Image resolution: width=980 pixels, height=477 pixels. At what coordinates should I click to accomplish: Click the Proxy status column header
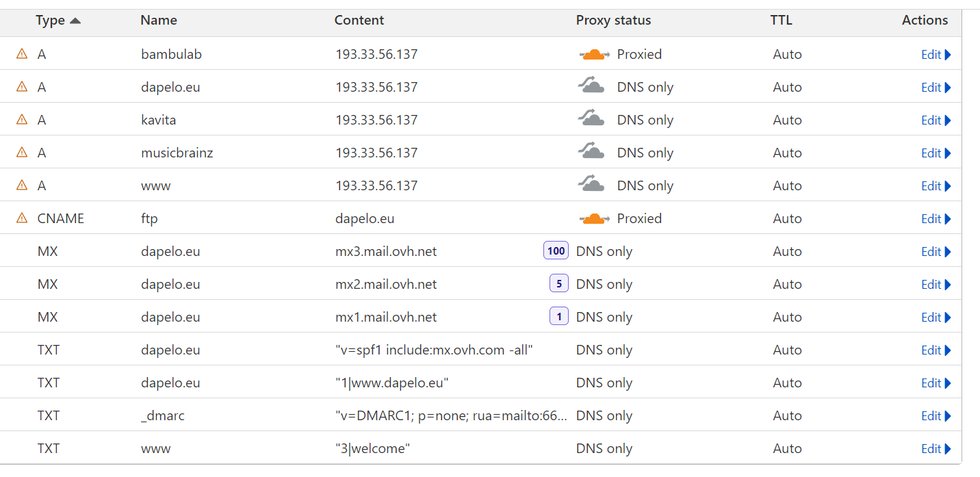[613, 21]
